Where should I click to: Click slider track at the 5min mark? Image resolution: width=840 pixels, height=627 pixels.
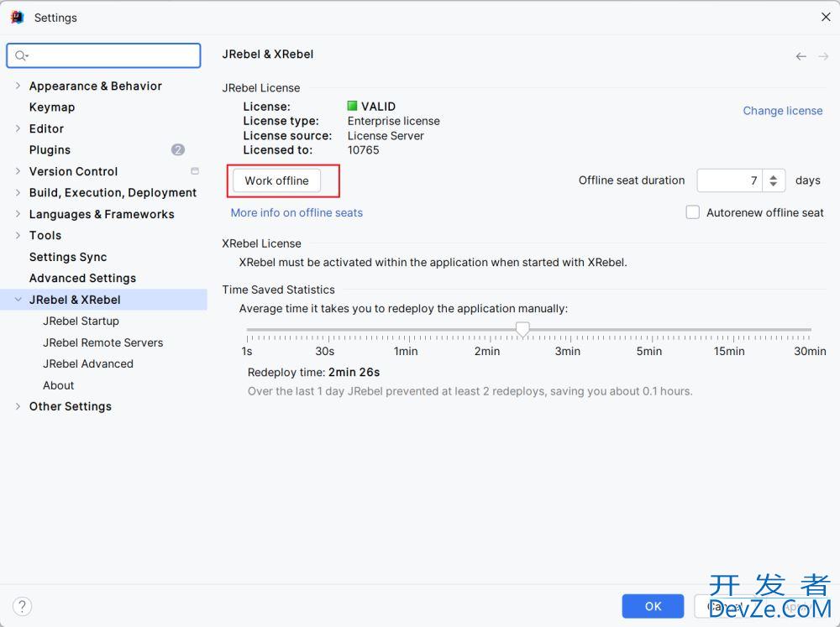(652, 330)
